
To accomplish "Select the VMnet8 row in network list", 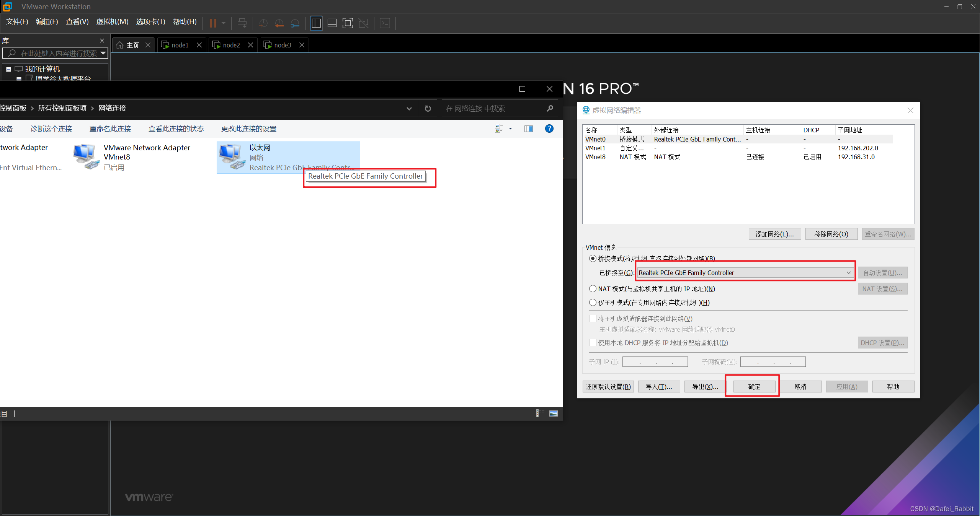I will tap(595, 157).
